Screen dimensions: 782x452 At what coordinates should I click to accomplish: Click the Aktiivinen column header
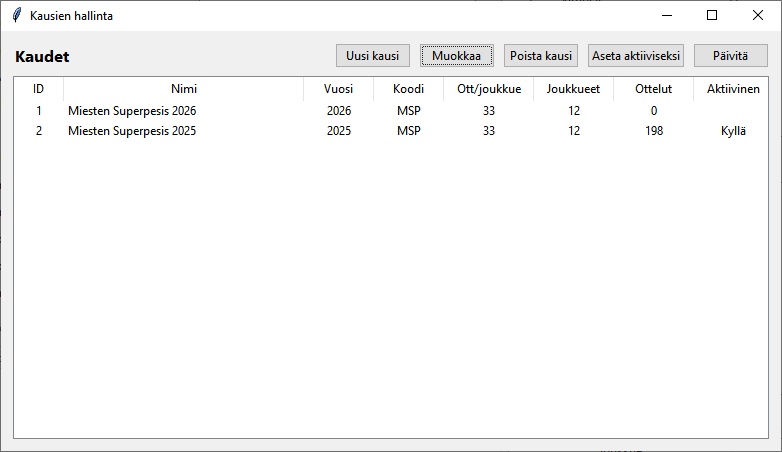point(733,89)
